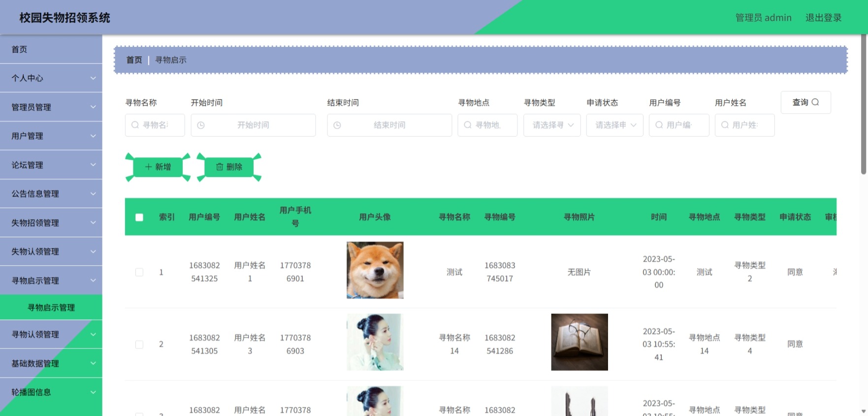The image size is (868, 416).
Task: Click the search icon in 用户姓名 field
Action: (725, 125)
